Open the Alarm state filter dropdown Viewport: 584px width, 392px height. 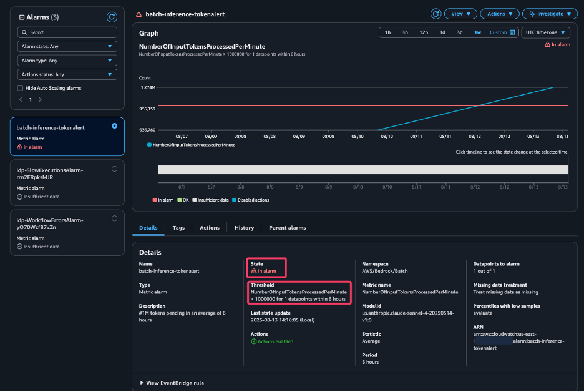coord(67,46)
